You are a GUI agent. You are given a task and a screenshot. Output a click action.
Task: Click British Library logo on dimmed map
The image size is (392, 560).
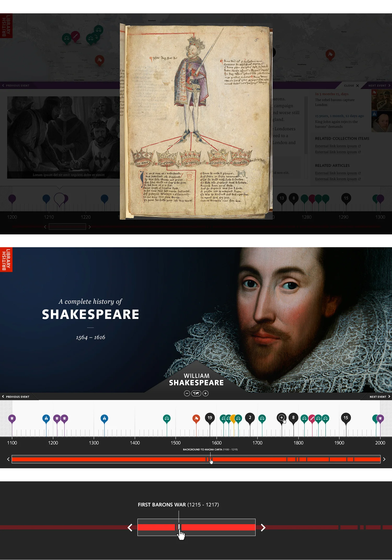pyautogui.click(x=6, y=26)
